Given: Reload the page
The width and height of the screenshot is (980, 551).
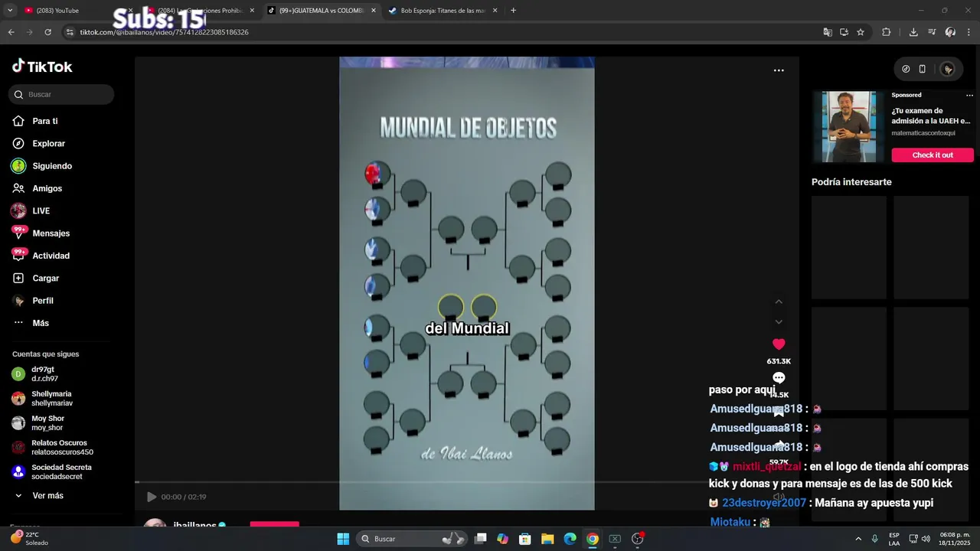Looking at the screenshot, I should tap(47, 32).
